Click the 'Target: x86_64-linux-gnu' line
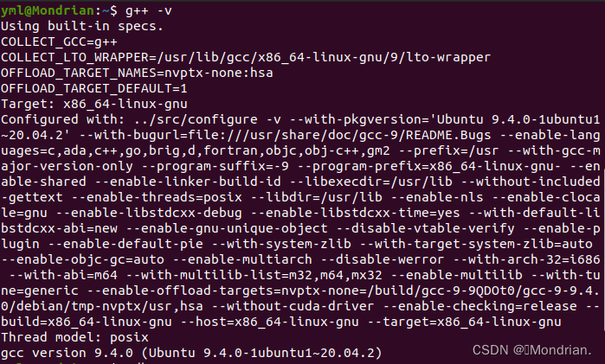 click(94, 104)
